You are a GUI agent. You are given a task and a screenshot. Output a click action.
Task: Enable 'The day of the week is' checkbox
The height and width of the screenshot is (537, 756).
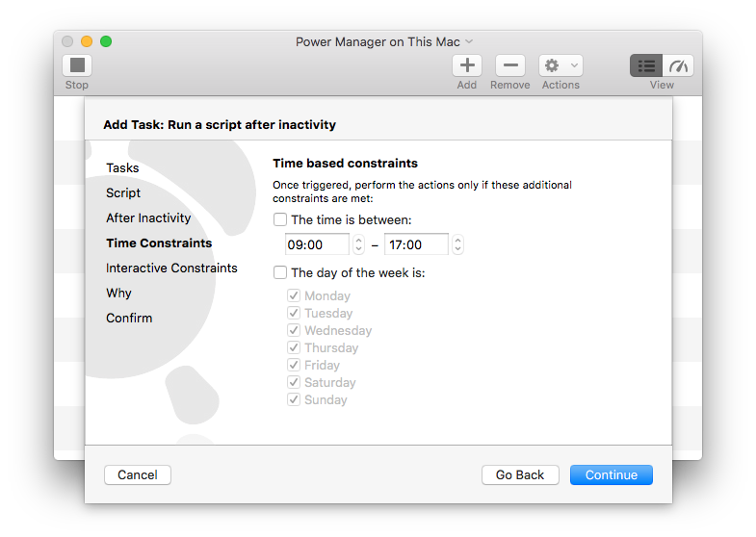point(279,272)
